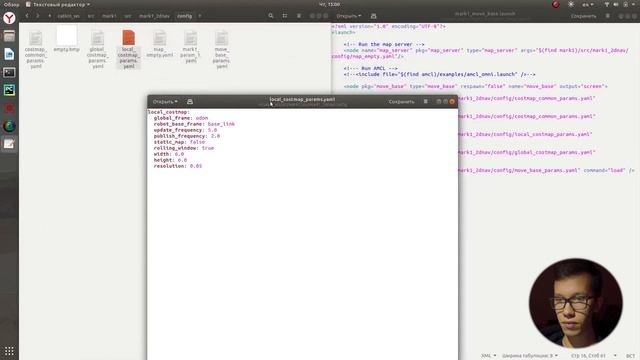Image resolution: width=640 pixels, height=360 pixels.
Task: Open hamburger menu in local_costmap editor
Action: pyautogui.click(x=425, y=102)
